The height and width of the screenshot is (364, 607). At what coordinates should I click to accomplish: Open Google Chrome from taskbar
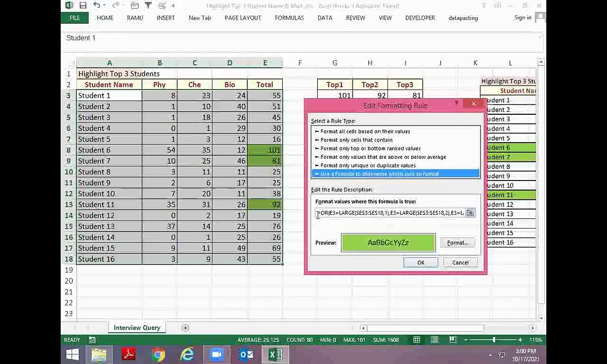point(158,355)
